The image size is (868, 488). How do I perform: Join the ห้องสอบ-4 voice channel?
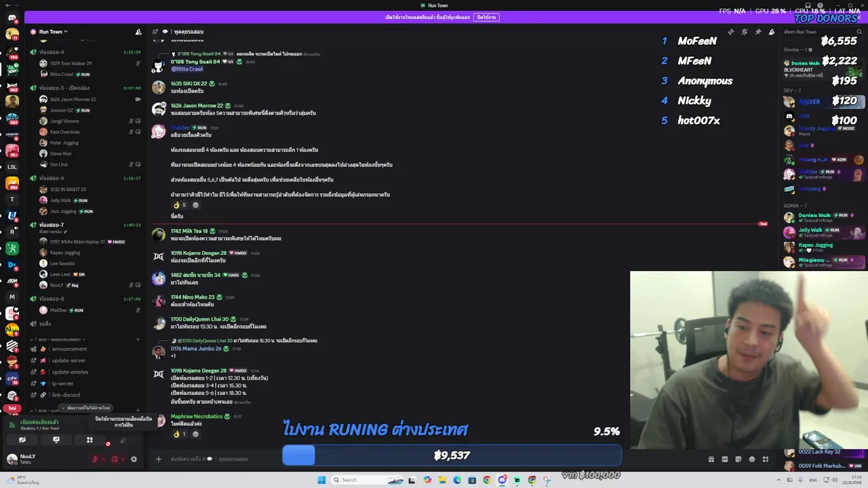click(85, 52)
